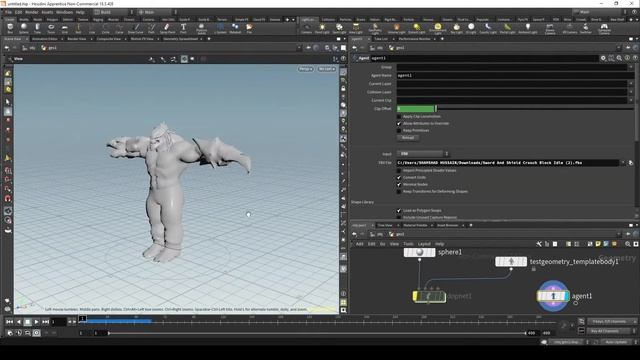Add an Ambient Light from shelf
The width and height of the screenshot is (640, 360).
[x=528, y=29]
